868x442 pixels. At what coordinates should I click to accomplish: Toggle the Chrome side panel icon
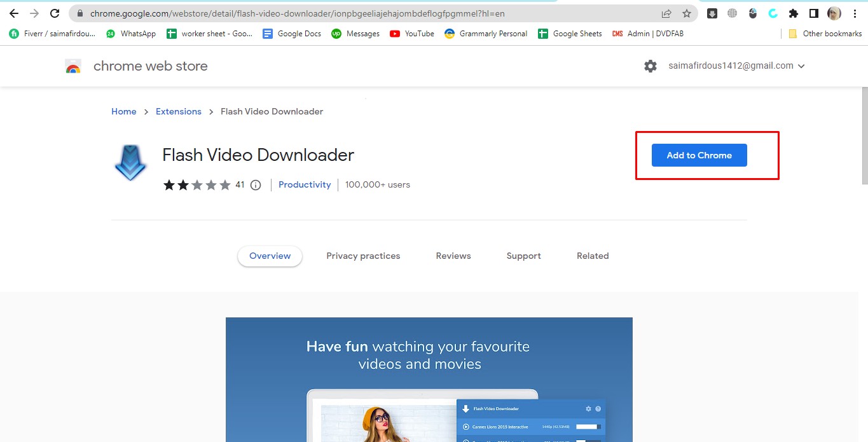coord(813,13)
